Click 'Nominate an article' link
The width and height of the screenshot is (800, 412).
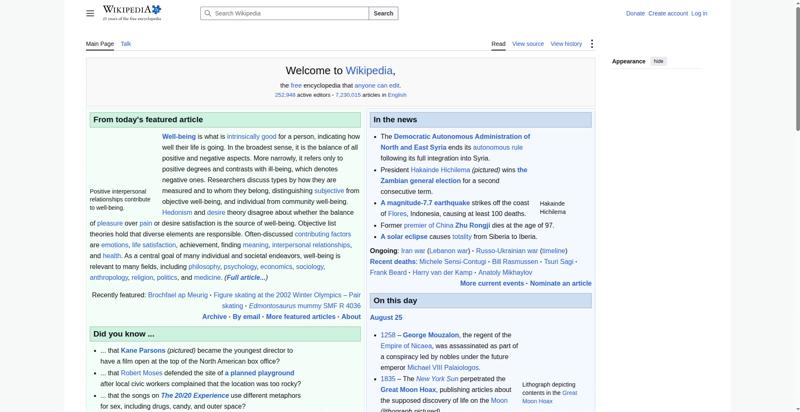pyautogui.click(x=561, y=284)
